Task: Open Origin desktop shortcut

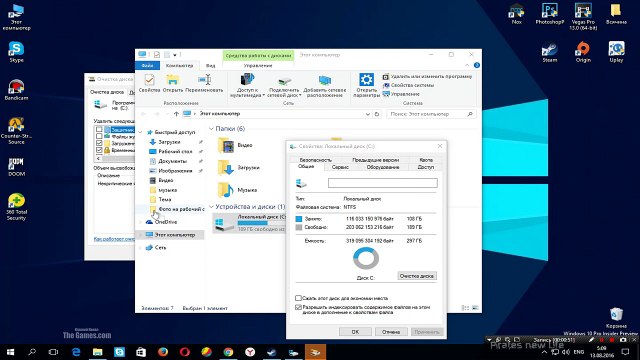Action: point(583,52)
